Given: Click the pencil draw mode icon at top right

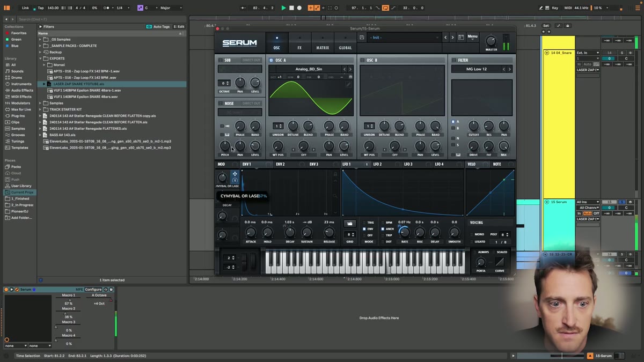Looking at the screenshot, I should pyautogui.click(x=541, y=8).
